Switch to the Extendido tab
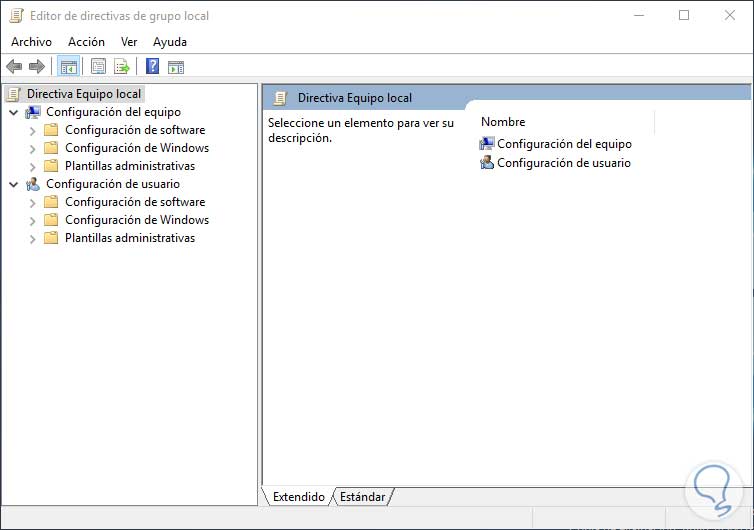Screen dimensions: 754x530 tap(299, 496)
